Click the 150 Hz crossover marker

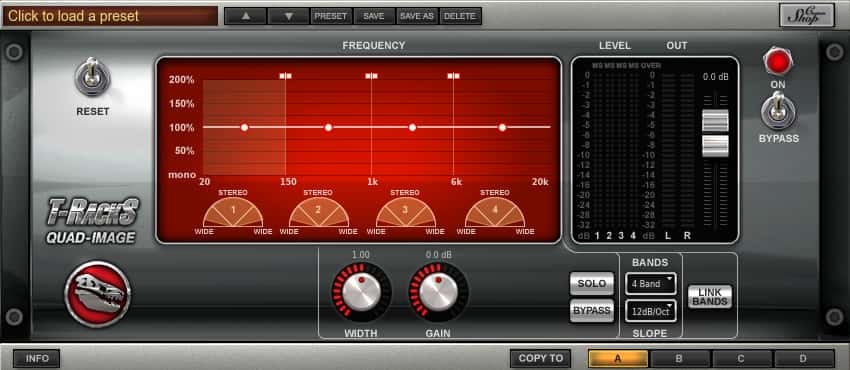[286, 76]
